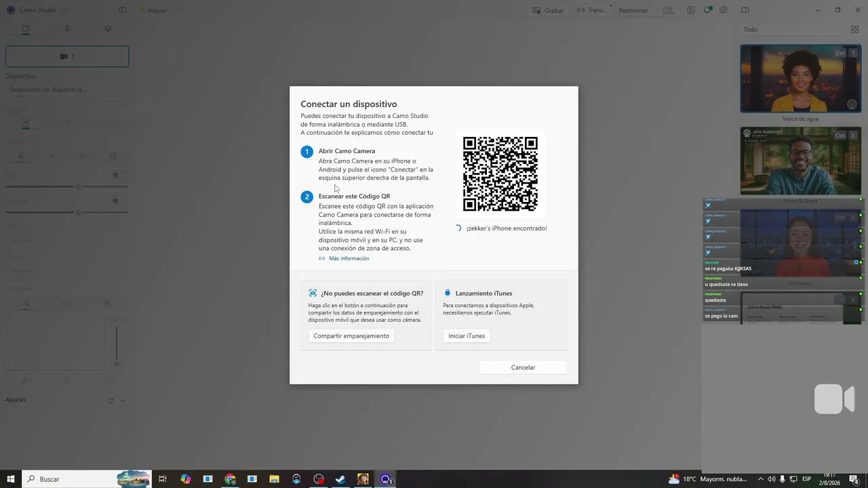Image resolution: width=868 pixels, height=488 pixels.
Task: Open the Windows notification center icon
Action: 854,479
